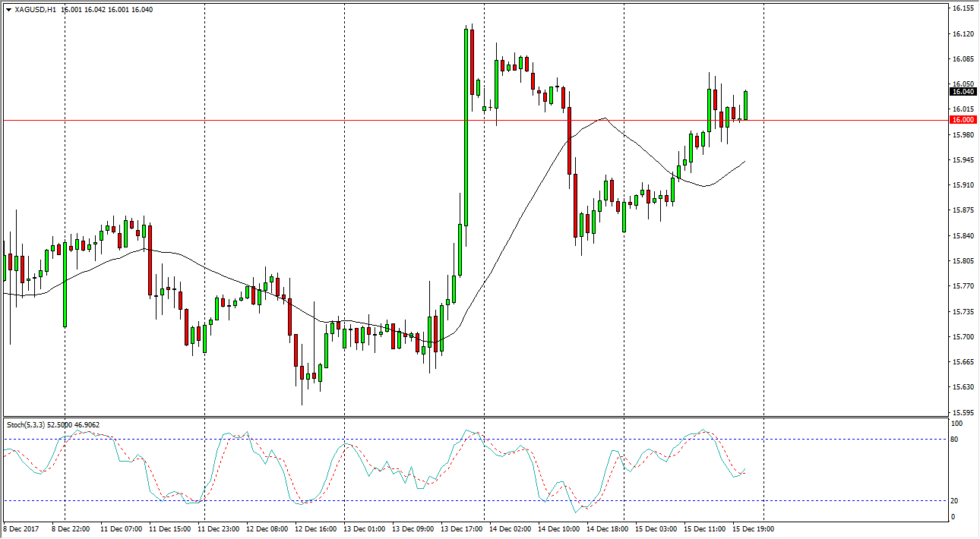Click the black 16.040 current price tag
The width and height of the screenshot is (980, 539).
tap(963, 92)
